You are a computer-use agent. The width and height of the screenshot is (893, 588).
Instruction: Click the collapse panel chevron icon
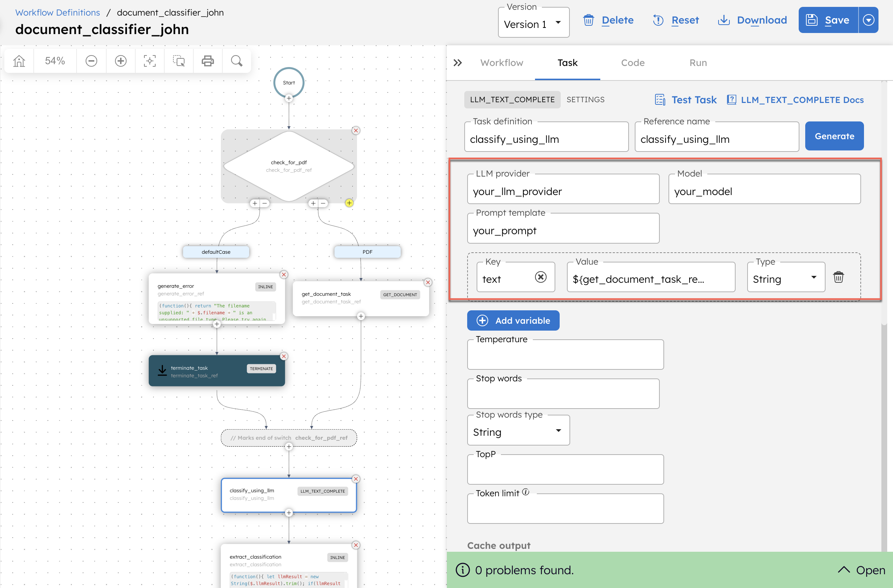tap(458, 62)
